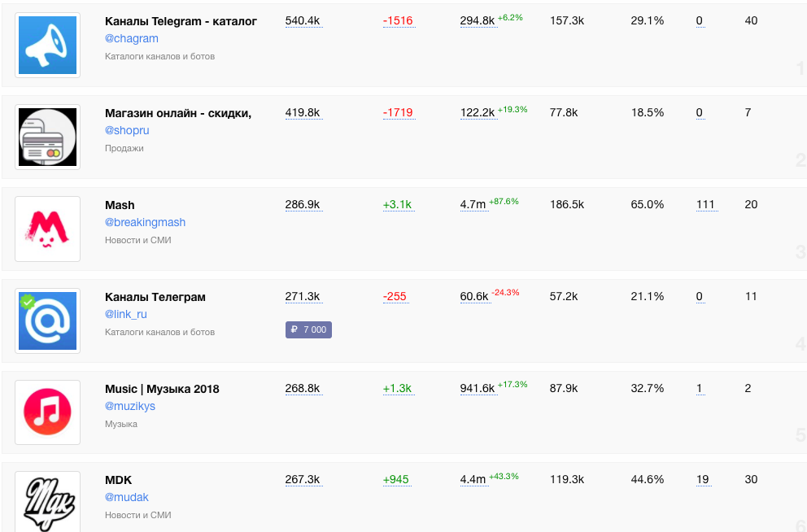Viewport: 807px width, 532px height.
Task: Click the Mash channel title
Action: pos(120,205)
